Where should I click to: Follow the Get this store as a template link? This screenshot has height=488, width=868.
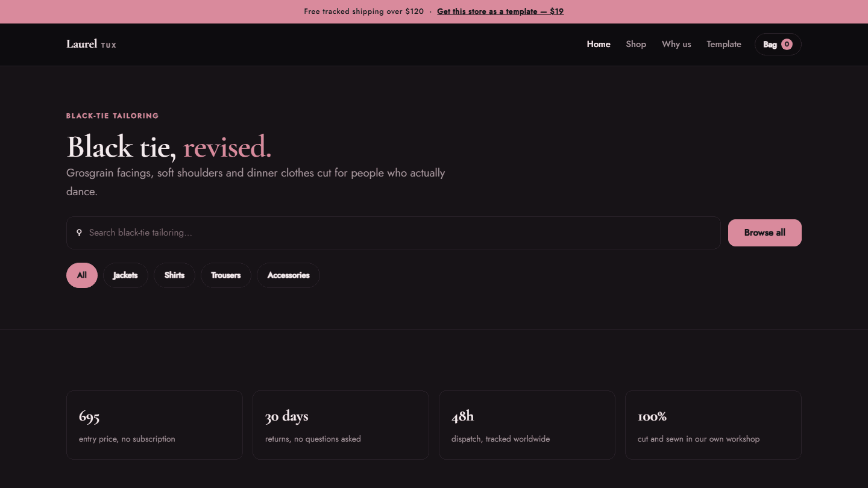(x=500, y=11)
